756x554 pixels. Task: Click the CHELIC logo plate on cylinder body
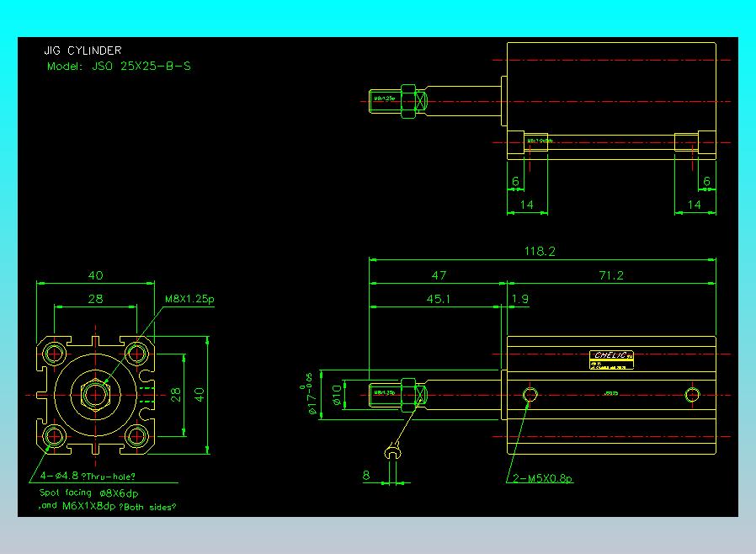[612, 360]
